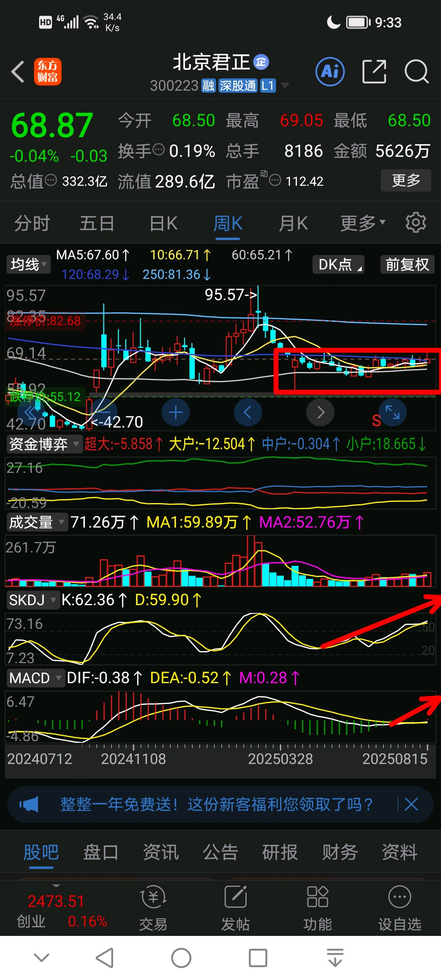
Task: Open the search magnifier icon
Action: pos(416,72)
